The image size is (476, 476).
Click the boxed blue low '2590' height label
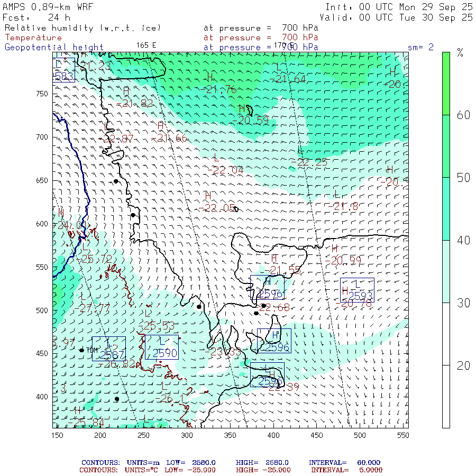point(162,347)
